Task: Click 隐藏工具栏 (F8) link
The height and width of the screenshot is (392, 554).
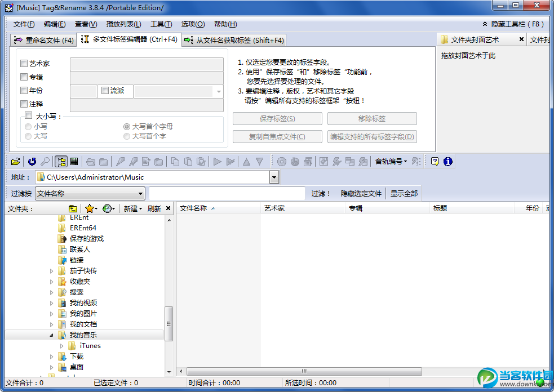Action: [x=513, y=24]
